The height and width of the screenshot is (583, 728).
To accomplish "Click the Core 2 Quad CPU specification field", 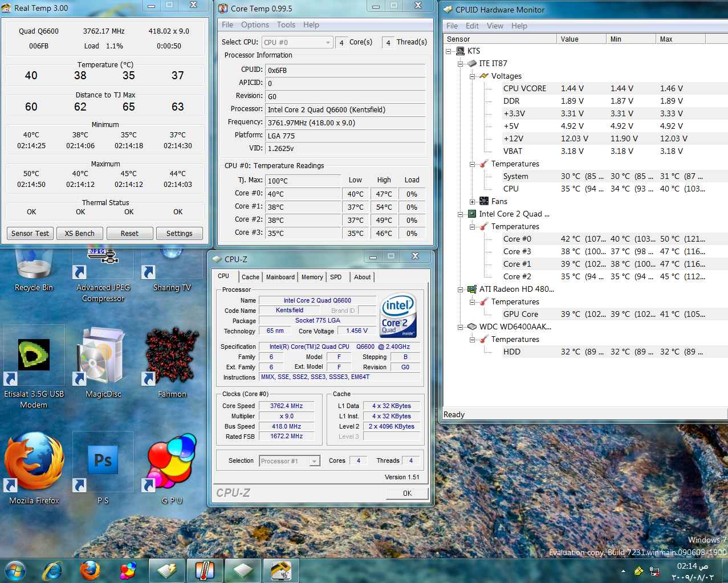I will (339, 346).
